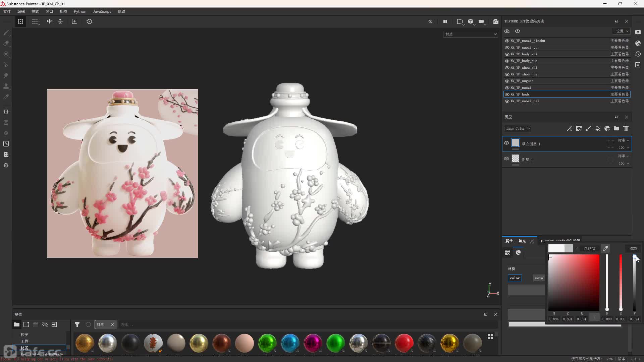644x362 pixels.
Task: Open the cube mesh-view dropdown in viewport toolbar
Action: (471, 21)
